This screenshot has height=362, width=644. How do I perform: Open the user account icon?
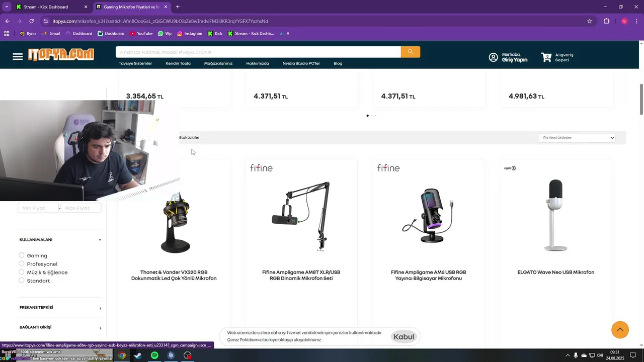point(493,57)
